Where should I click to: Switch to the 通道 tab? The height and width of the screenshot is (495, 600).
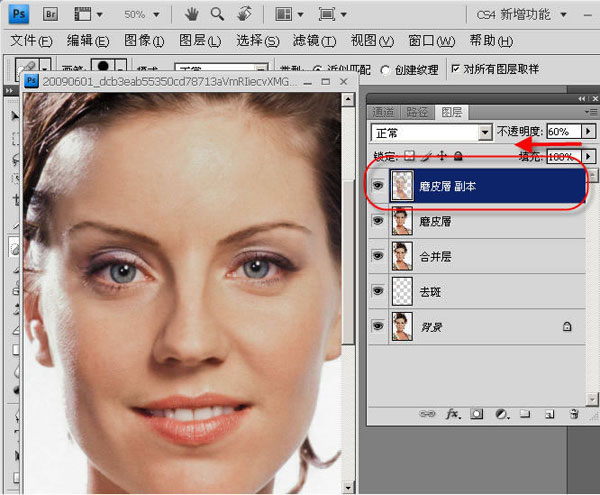(383, 112)
